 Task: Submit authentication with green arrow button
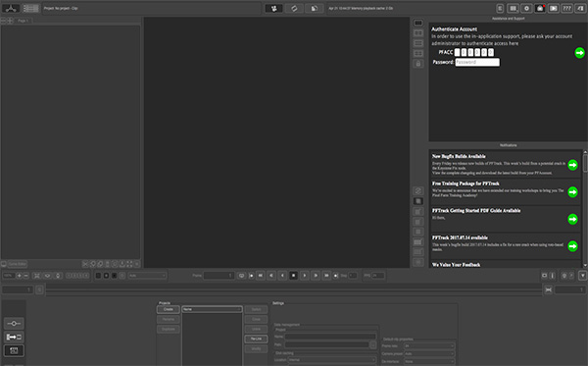pos(579,53)
